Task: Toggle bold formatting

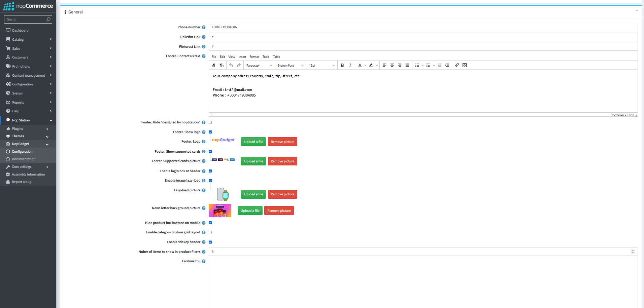Action: pyautogui.click(x=342, y=65)
